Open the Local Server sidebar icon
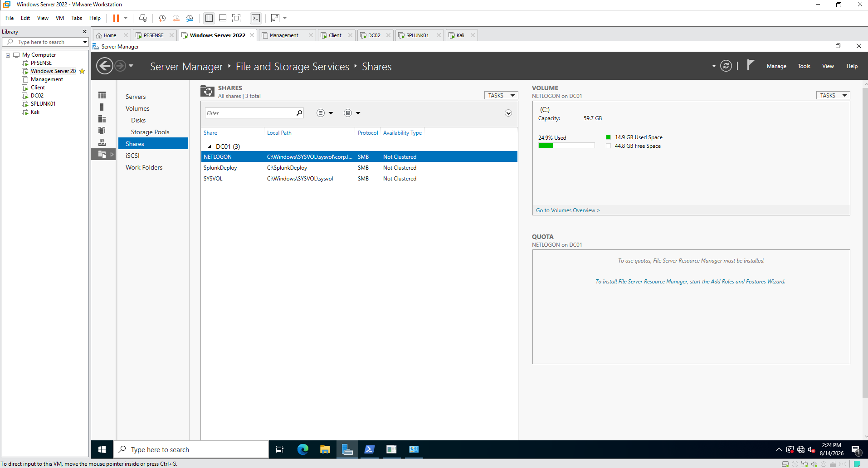This screenshot has height=468, width=868. [x=102, y=107]
